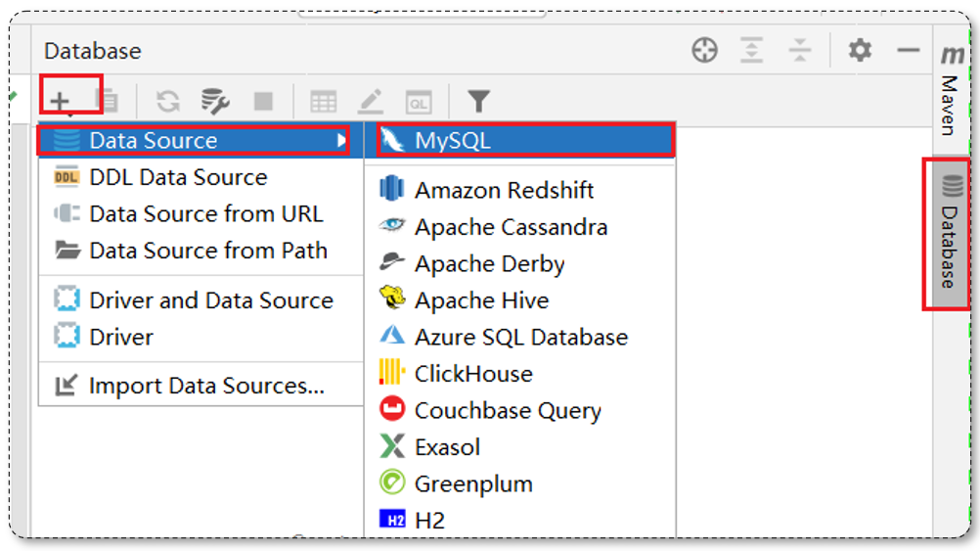980x551 pixels.
Task: Open Data Source Properties wrench icon
Action: 215,100
